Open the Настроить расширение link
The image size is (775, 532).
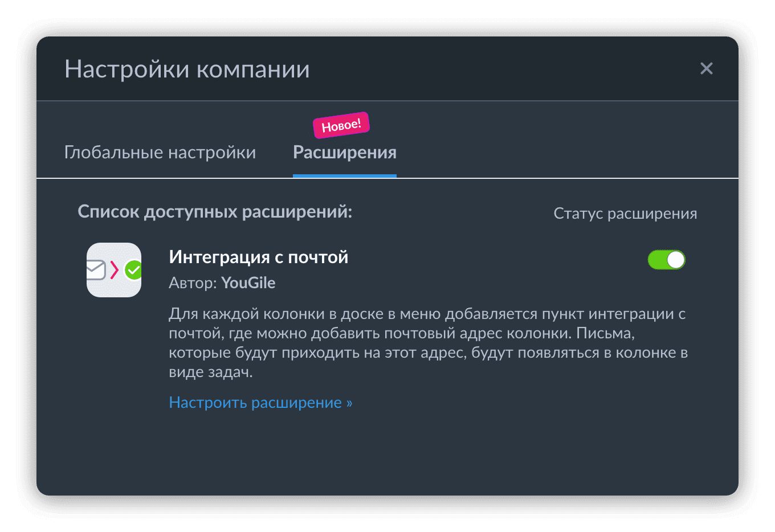(x=255, y=403)
